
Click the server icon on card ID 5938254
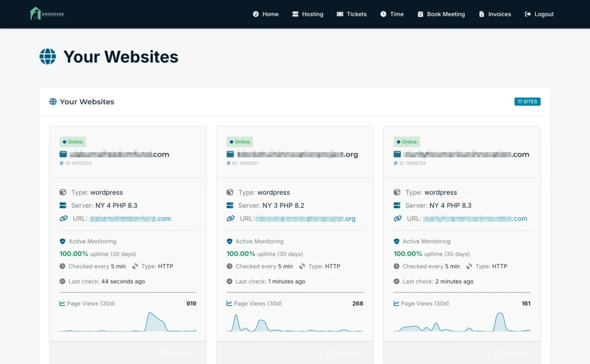397,205
